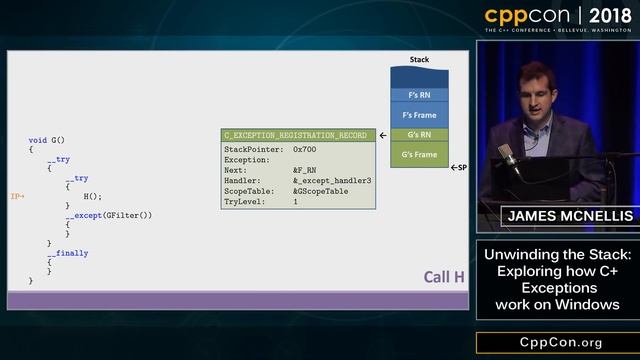
Task: Click the ScopeTable value &GScopeTable
Action: click(320, 191)
